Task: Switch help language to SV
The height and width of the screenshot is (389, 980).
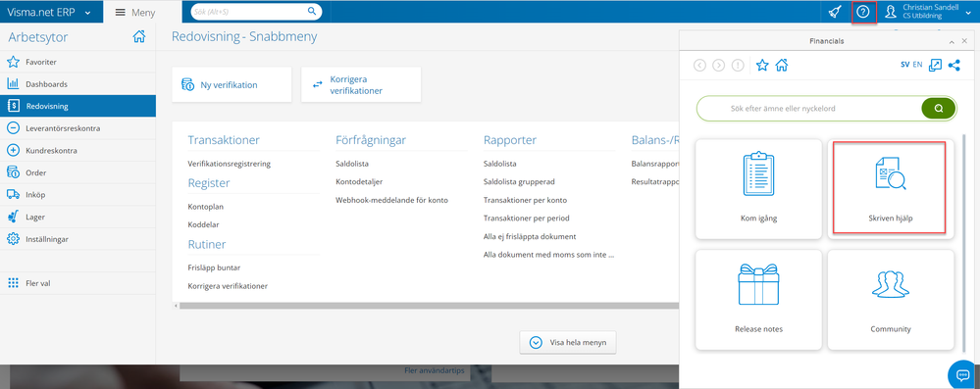Action: [x=904, y=65]
